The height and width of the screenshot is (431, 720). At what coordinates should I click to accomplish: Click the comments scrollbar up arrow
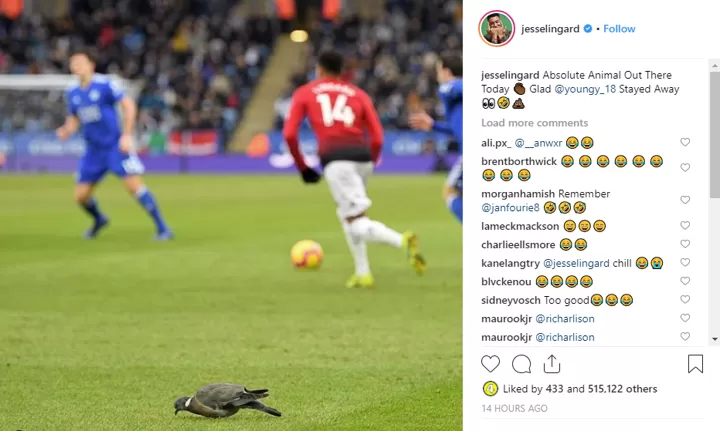coord(714,66)
